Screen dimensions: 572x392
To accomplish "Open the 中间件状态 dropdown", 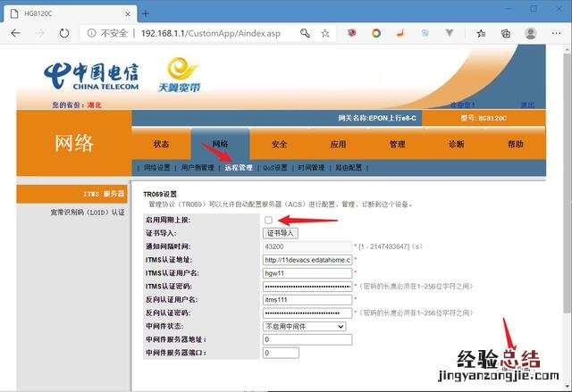I will [304, 327].
